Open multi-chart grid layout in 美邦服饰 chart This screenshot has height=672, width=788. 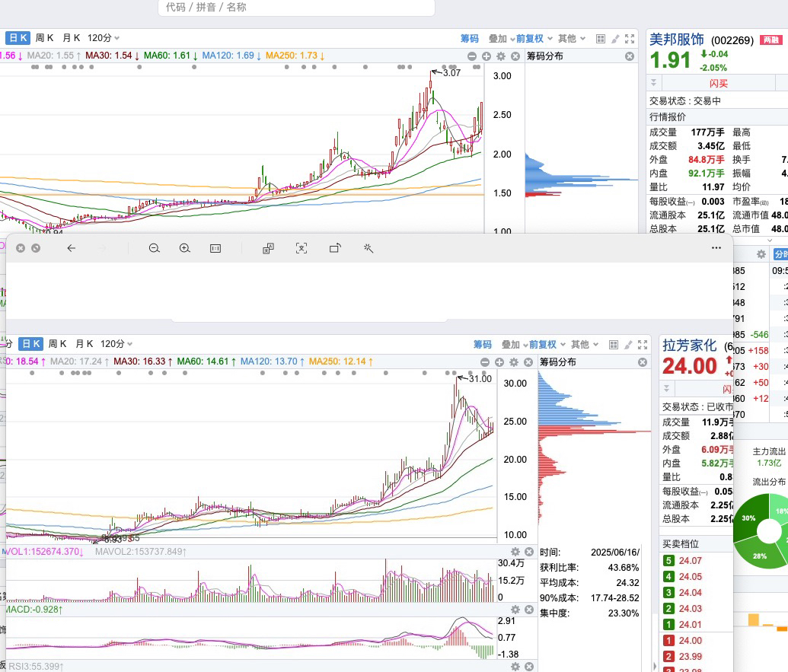click(x=601, y=39)
